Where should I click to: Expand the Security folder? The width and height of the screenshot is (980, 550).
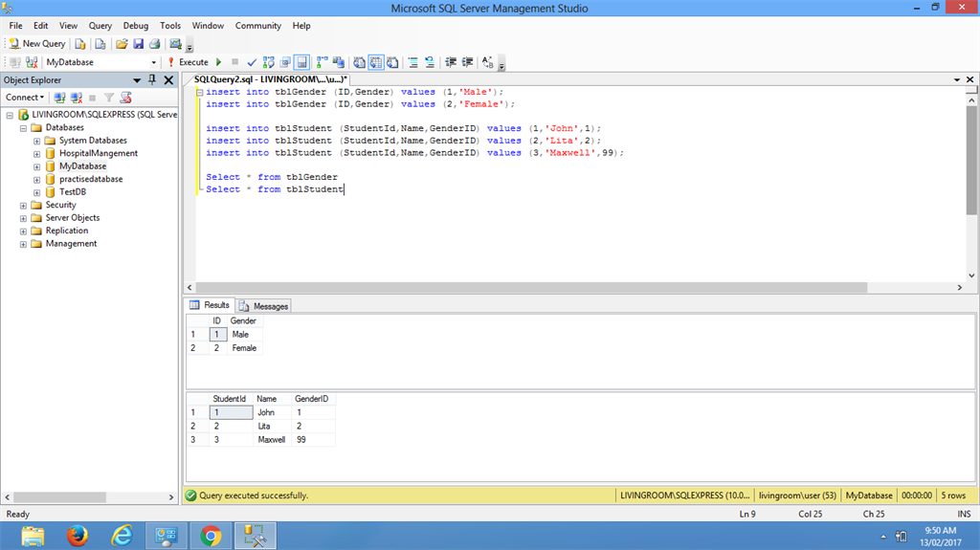click(23, 206)
